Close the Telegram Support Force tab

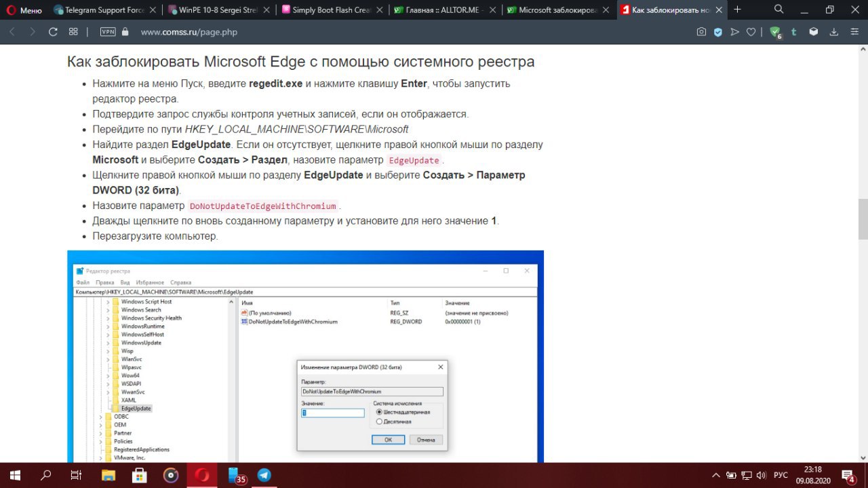(x=151, y=10)
